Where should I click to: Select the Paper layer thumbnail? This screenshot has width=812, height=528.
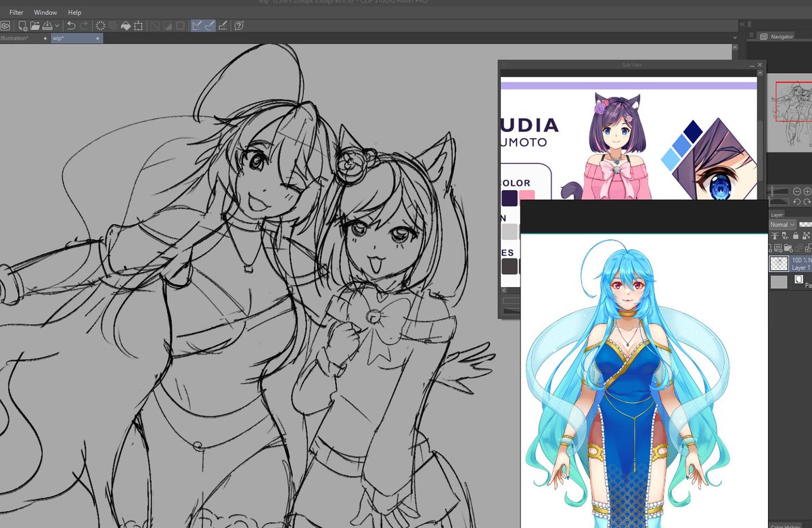click(x=779, y=282)
